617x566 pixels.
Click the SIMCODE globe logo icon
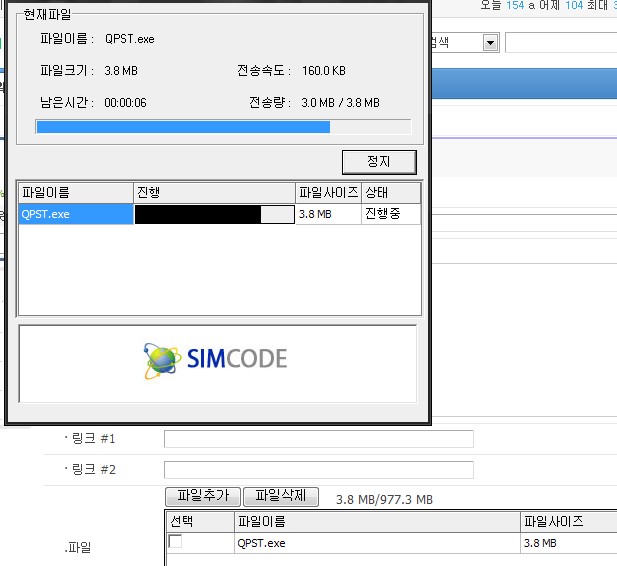pyautogui.click(x=162, y=359)
